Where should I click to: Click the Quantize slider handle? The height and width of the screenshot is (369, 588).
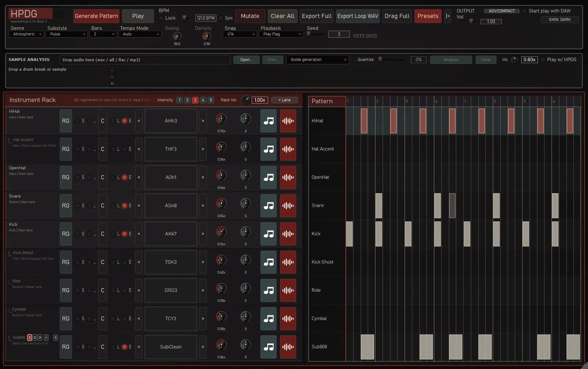pos(380,60)
